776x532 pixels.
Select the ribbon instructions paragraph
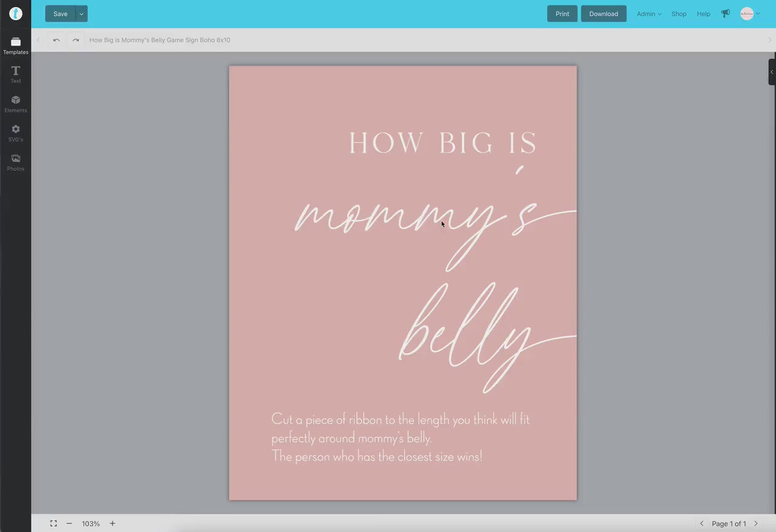pos(400,437)
